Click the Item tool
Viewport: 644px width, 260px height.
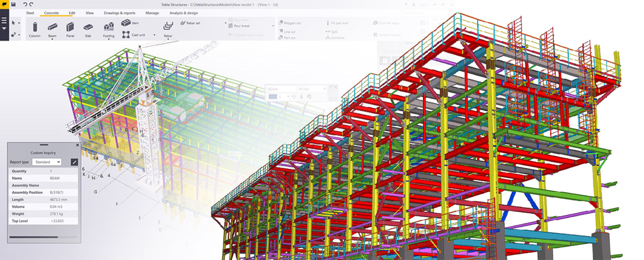130,23
